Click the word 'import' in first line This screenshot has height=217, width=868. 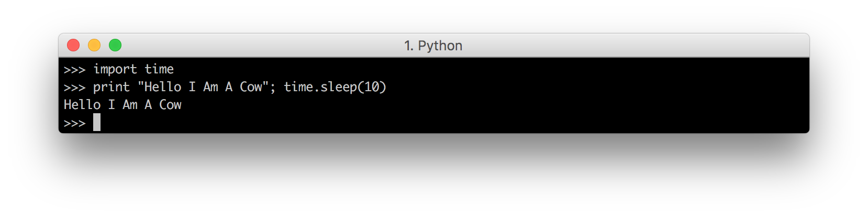(x=115, y=70)
